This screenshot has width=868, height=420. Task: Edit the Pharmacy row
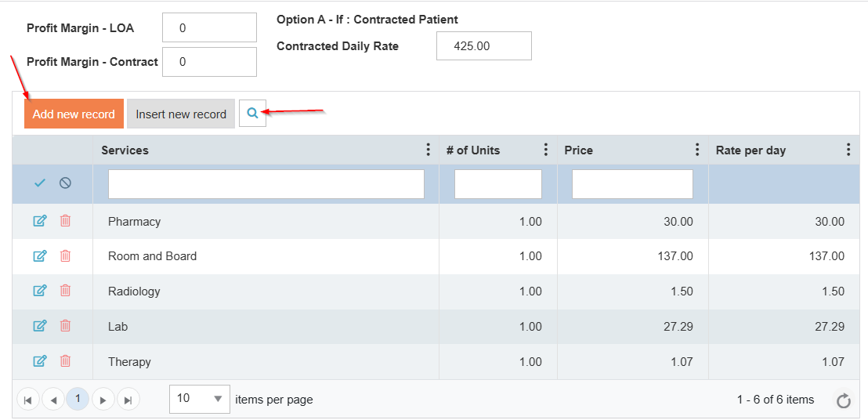(x=40, y=221)
